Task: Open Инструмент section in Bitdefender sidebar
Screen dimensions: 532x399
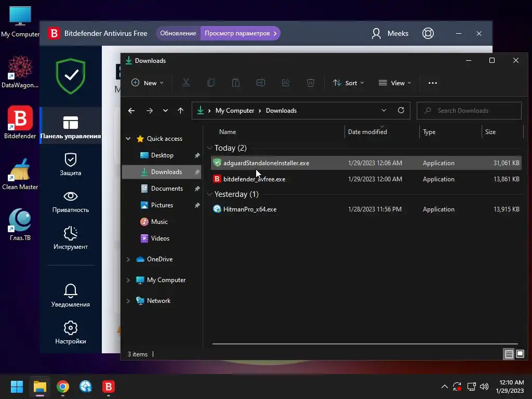Action: click(x=71, y=238)
